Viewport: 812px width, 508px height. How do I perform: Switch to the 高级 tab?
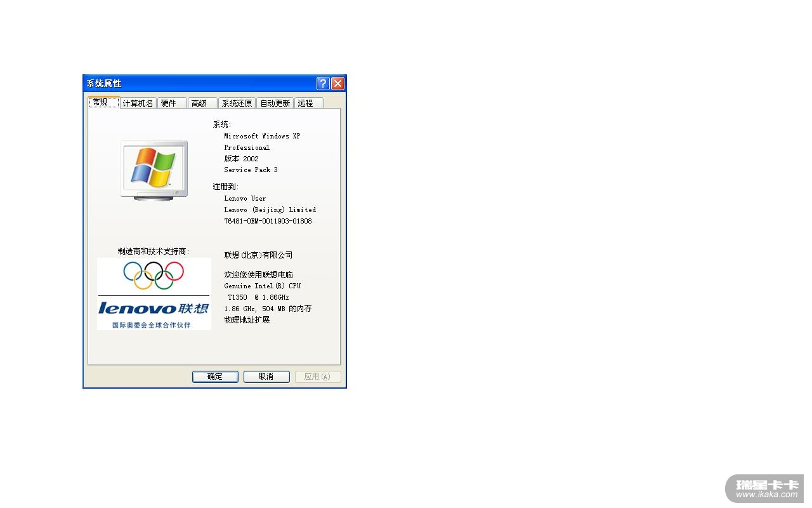click(x=202, y=103)
